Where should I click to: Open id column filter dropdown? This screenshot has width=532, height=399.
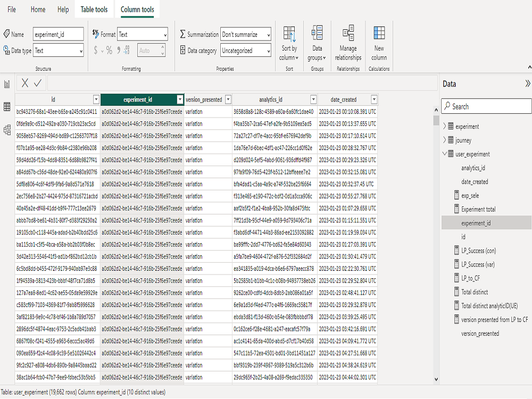click(x=96, y=99)
